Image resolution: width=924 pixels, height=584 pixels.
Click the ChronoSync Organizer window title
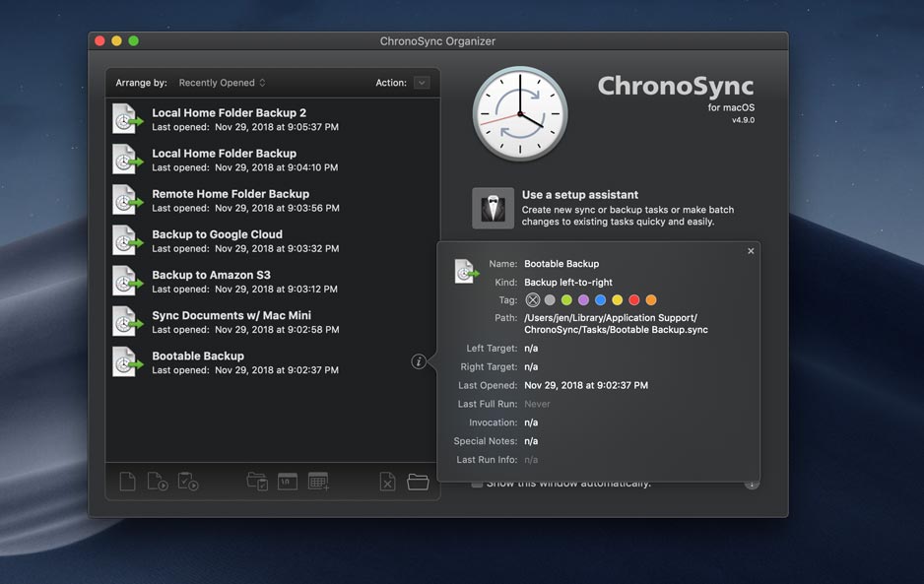point(437,41)
